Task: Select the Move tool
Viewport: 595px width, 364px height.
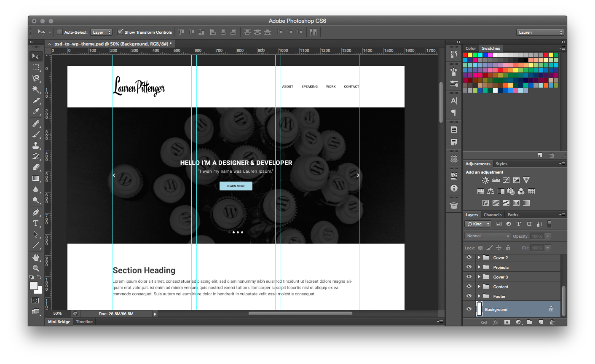Action: 36,56
